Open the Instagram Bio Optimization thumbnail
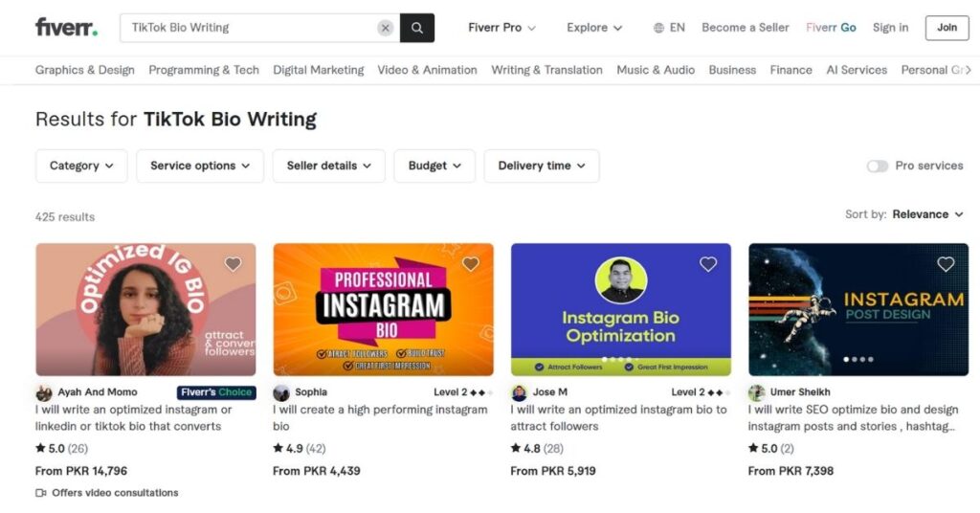The height and width of the screenshot is (513, 980). point(620,309)
